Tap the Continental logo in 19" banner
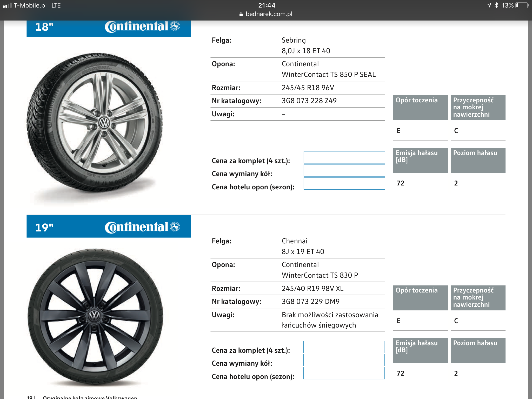532x399 pixels. pyautogui.click(x=142, y=227)
